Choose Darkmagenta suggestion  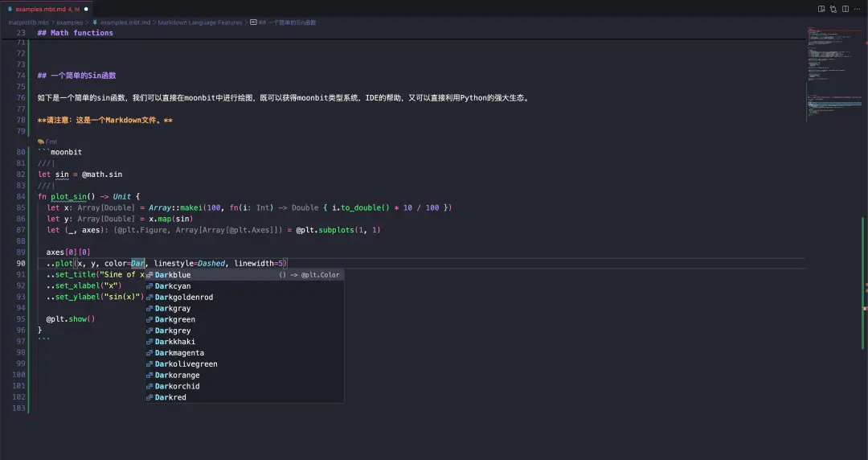(244, 352)
